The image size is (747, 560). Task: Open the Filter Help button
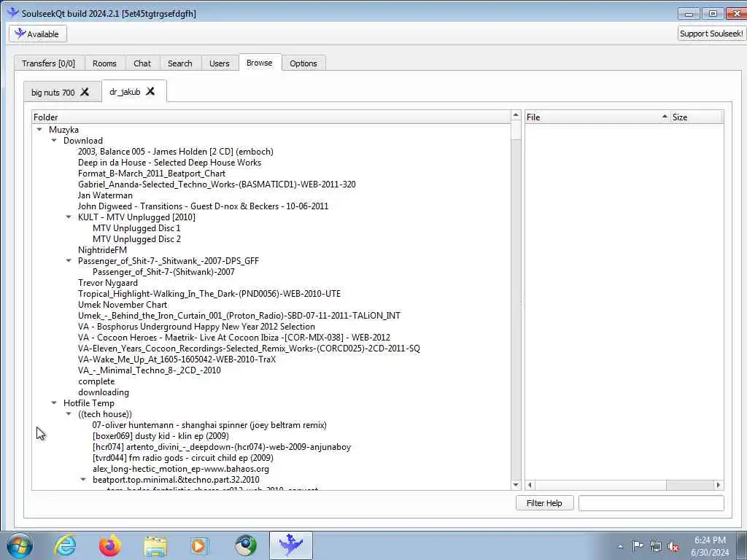544,503
